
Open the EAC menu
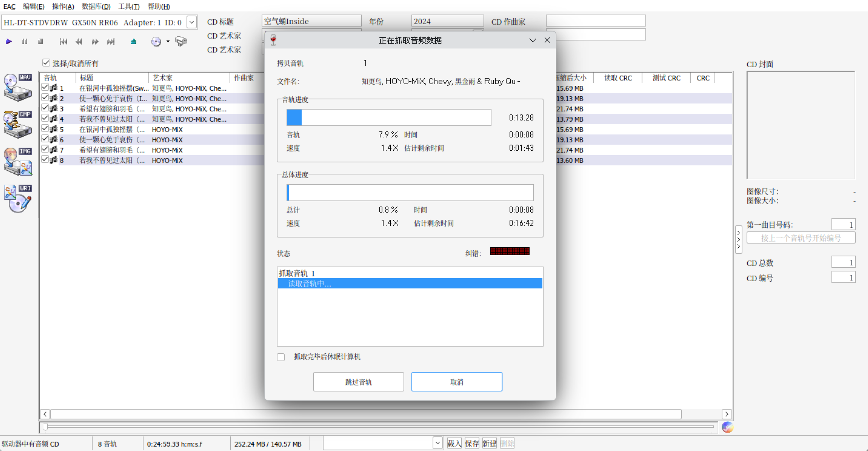tap(9, 6)
